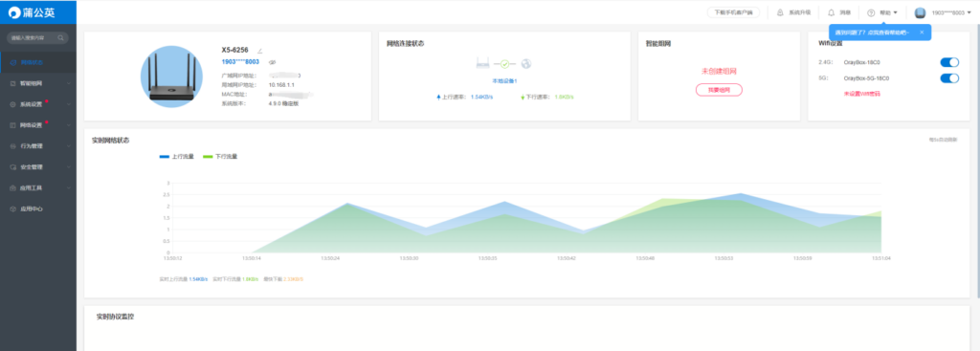980x351 pixels.
Task: Click the 系统升级 lock icon in top bar
Action: pyautogui.click(x=780, y=12)
